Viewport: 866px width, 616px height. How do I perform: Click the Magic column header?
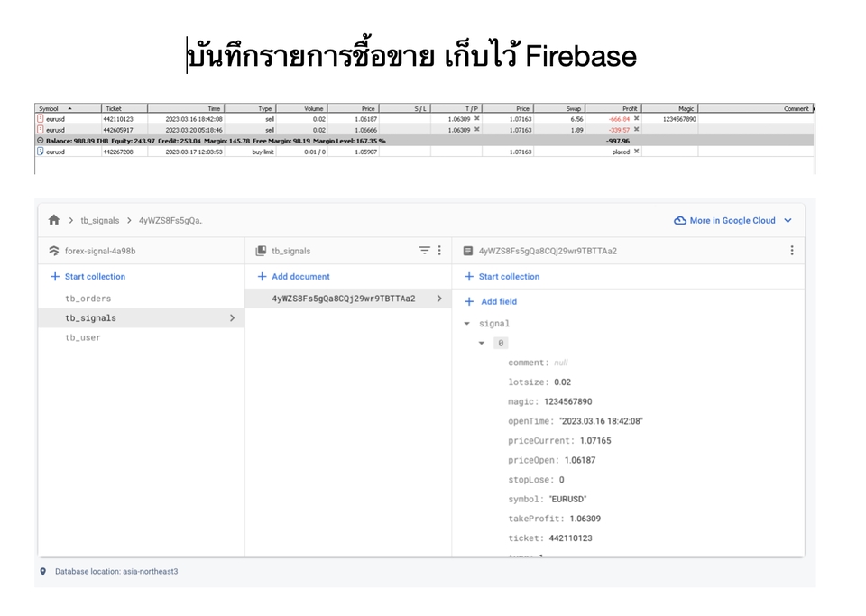[669, 109]
